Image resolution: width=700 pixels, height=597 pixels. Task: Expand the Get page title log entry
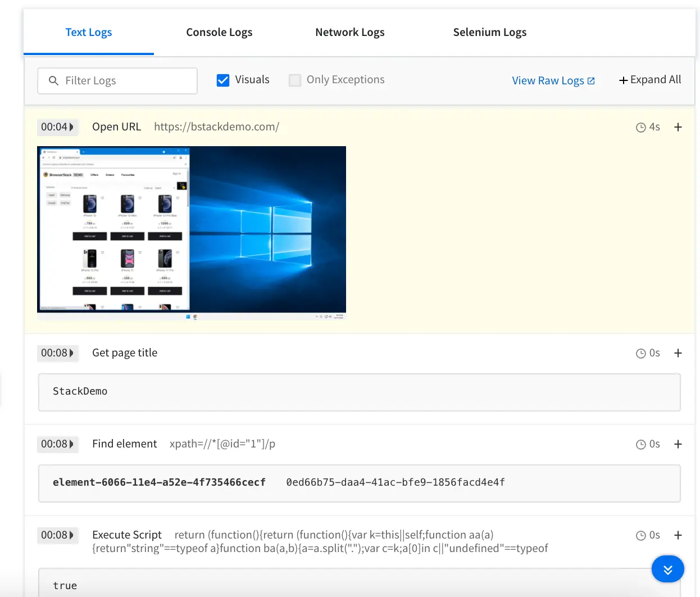[x=678, y=353]
